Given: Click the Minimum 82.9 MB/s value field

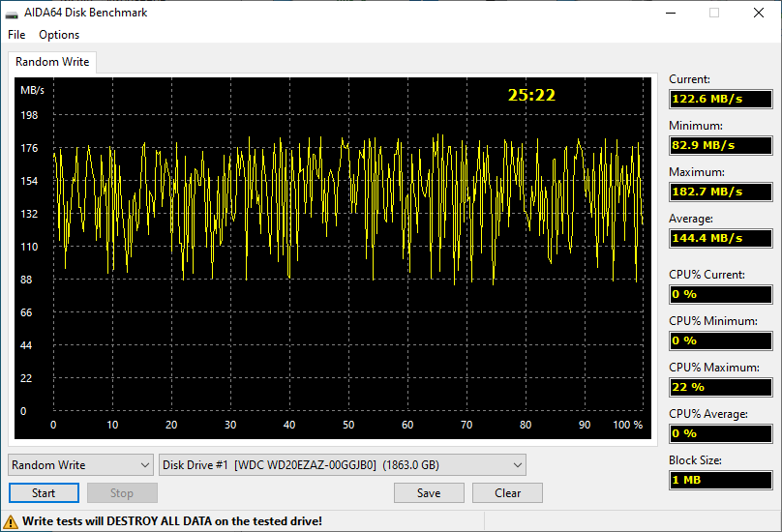Looking at the screenshot, I should 721,145.
